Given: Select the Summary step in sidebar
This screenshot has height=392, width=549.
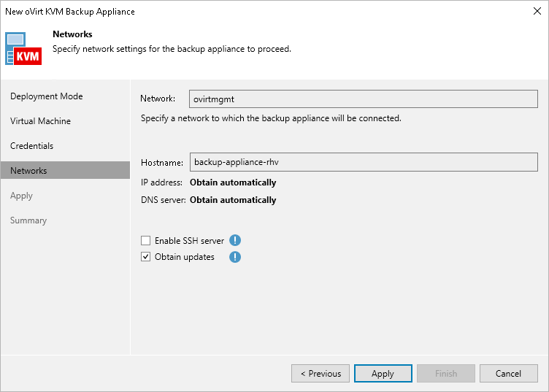Looking at the screenshot, I should (x=28, y=220).
